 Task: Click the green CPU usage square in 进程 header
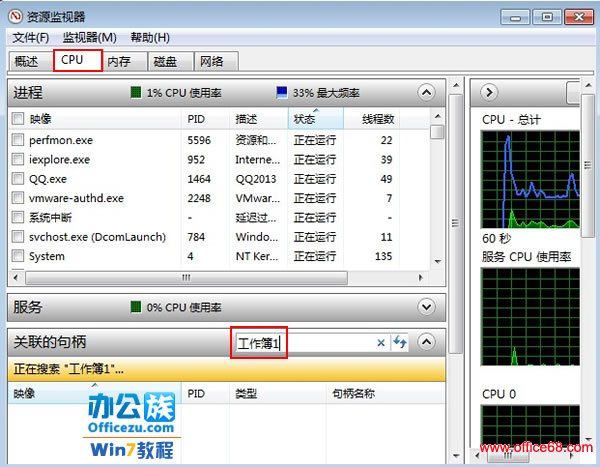pyautogui.click(x=136, y=92)
